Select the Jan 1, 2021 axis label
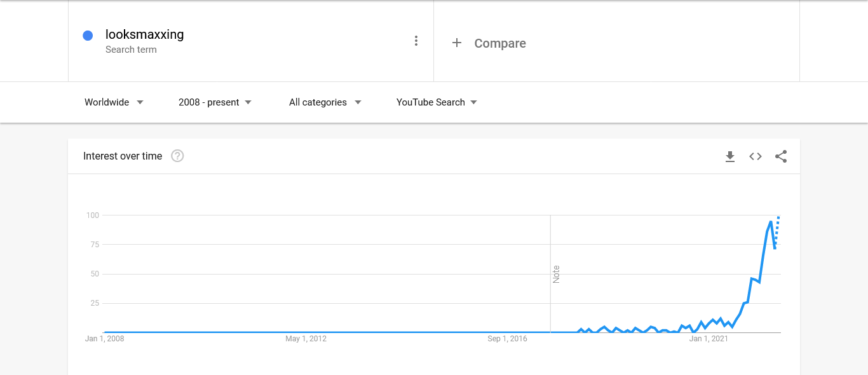The width and height of the screenshot is (868, 375). [x=709, y=339]
